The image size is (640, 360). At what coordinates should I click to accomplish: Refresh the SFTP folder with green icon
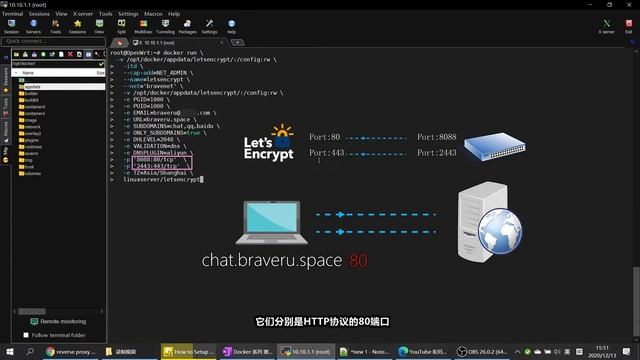click(x=43, y=54)
